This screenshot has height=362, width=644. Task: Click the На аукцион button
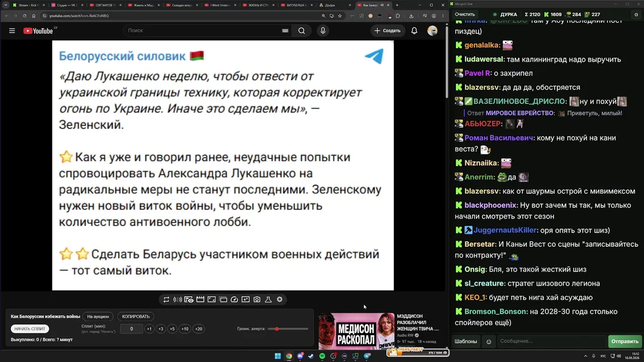click(x=98, y=317)
